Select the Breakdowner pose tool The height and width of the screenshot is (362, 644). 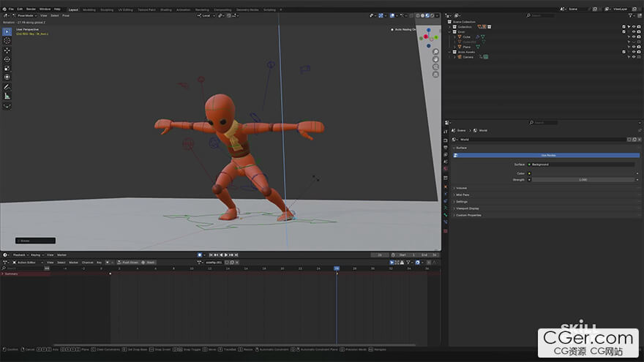coord(7,106)
